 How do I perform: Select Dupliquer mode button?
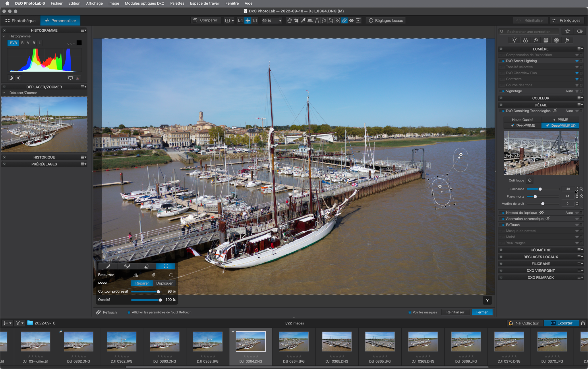pyautogui.click(x=164, y=283)
